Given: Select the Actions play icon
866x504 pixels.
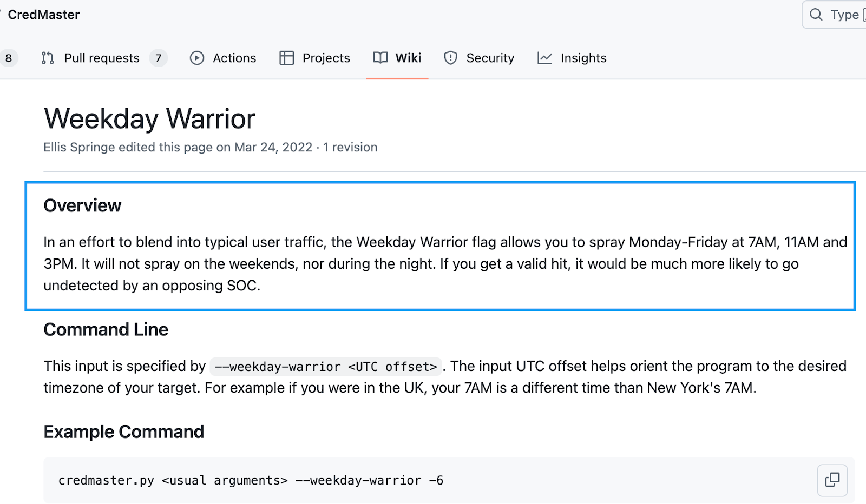Looking at the screenshot, I should [x=197, y=58].
